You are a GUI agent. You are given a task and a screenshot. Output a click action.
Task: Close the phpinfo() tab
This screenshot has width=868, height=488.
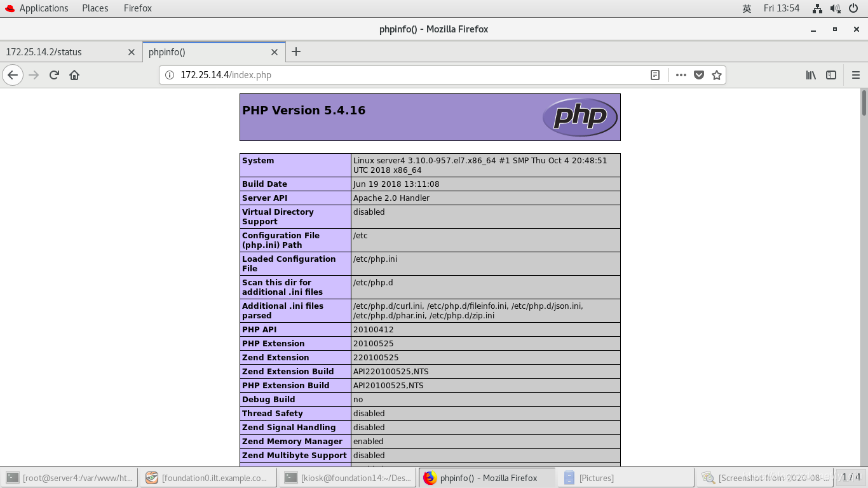pos(275,52)
